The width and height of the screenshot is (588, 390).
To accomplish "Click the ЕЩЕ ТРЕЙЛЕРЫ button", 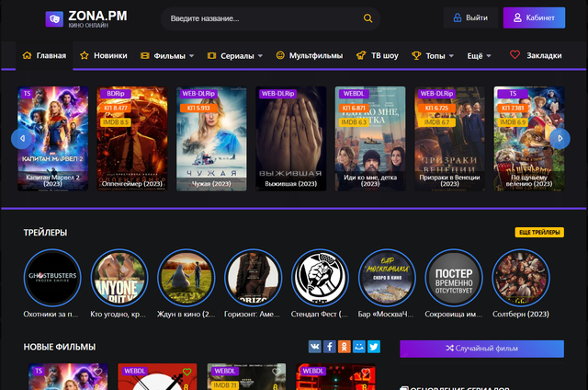I will [539, 233].
